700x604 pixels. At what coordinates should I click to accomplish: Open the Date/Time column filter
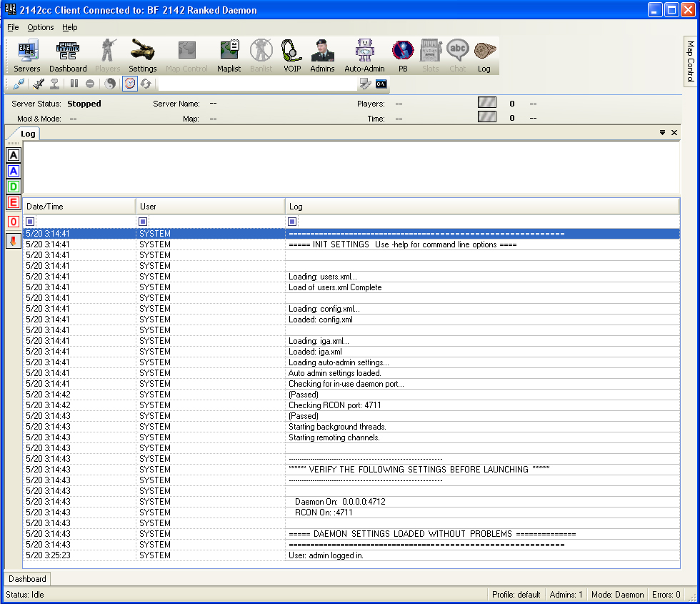[30, 222]
